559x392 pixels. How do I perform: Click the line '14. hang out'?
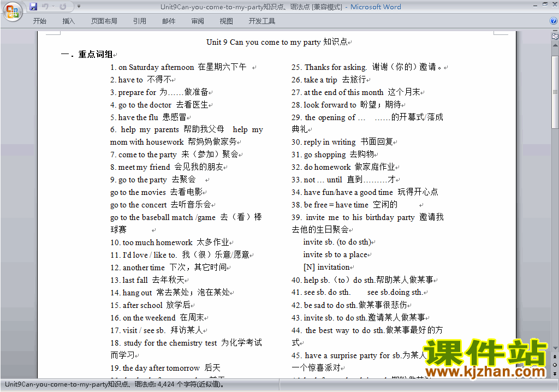pyautogui.click(x=170, y=292)
